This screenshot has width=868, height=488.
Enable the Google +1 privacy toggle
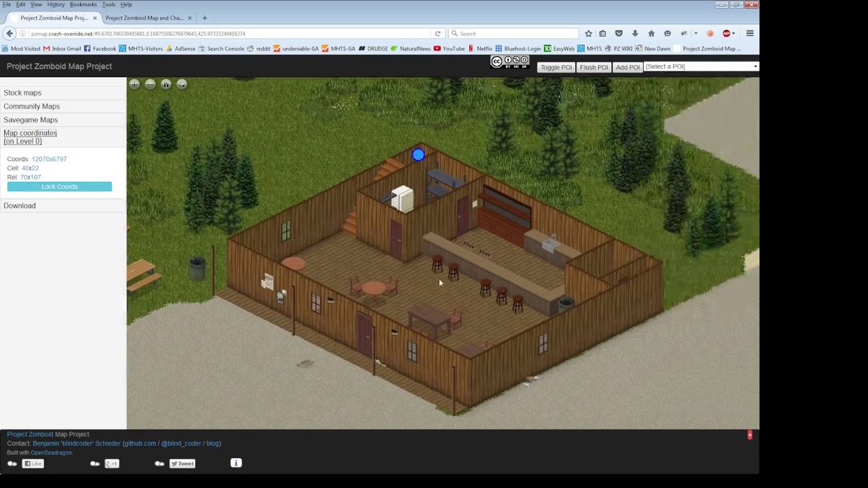click(x=95, y=464)
